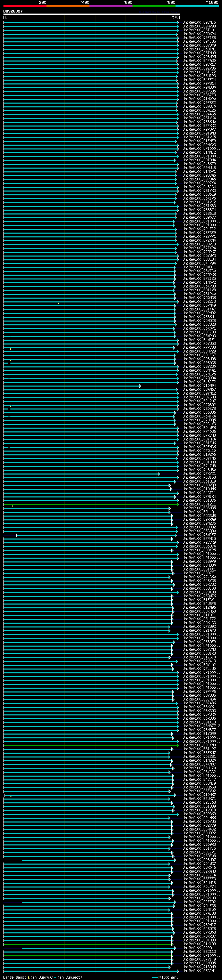The width and height of the screenshot is (222, 980).
Task: Select the UniRef100_C0Z2I3 hit label
Action: click(199, 302)
